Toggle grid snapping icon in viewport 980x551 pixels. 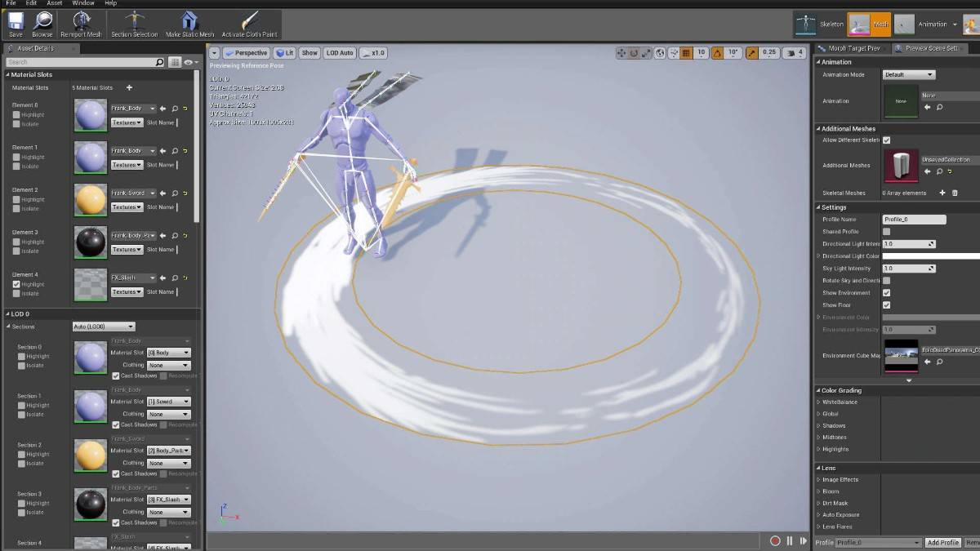tap(686, 53)
